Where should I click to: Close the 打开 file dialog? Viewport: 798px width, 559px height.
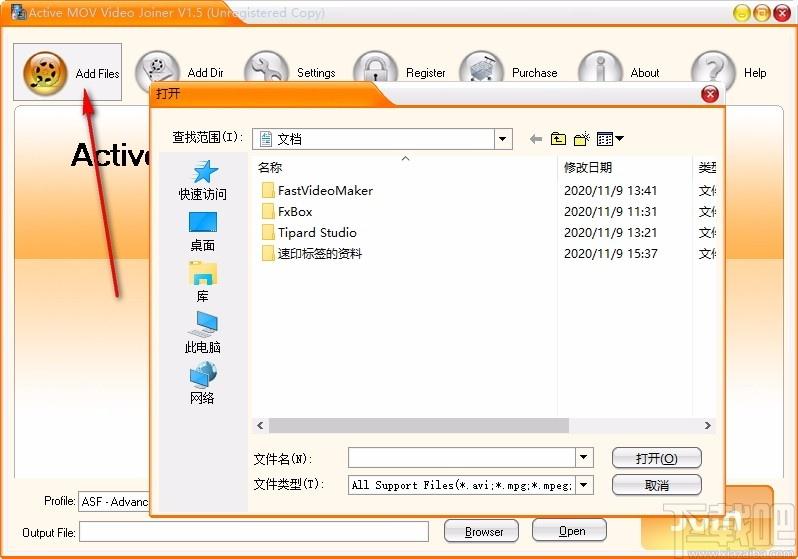click(x=709, y=94)
